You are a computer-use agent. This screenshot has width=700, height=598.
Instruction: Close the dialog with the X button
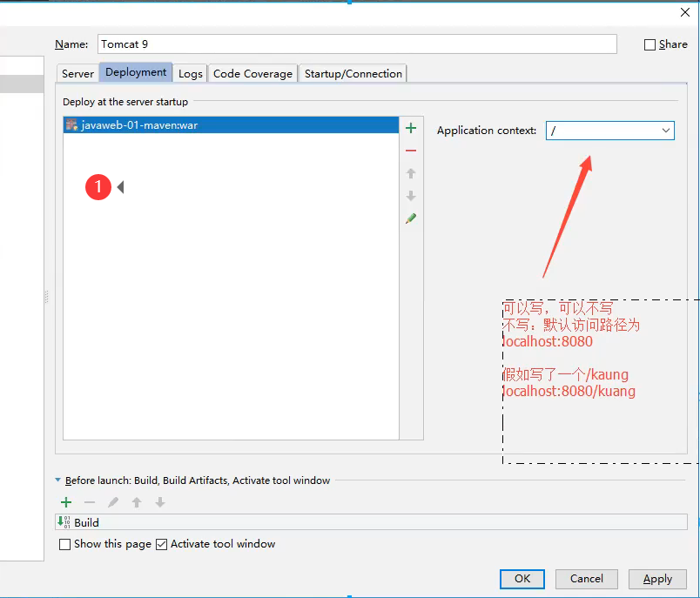click(685, 12)
